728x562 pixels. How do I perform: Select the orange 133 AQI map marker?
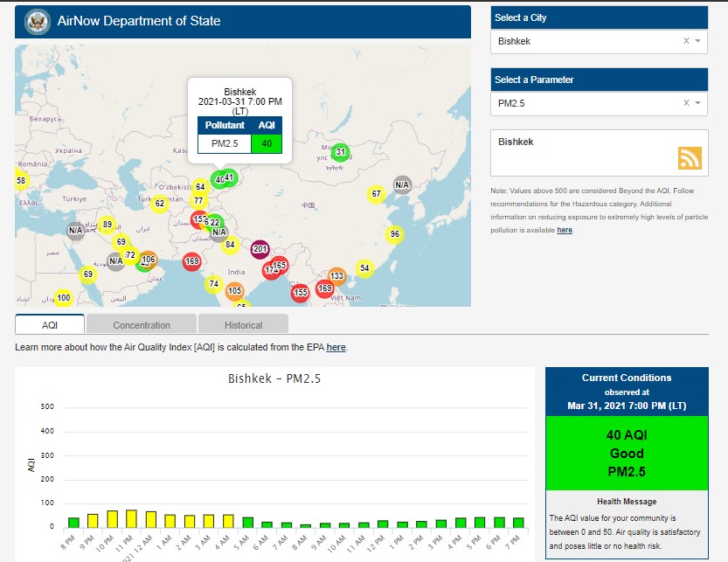click(336, 276)
